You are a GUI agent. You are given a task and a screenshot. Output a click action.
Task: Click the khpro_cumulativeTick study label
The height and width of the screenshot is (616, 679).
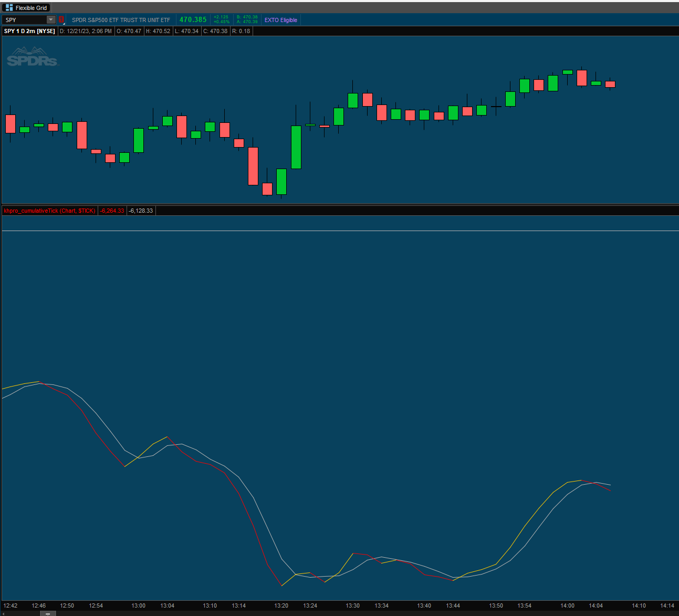click(49, 211)
